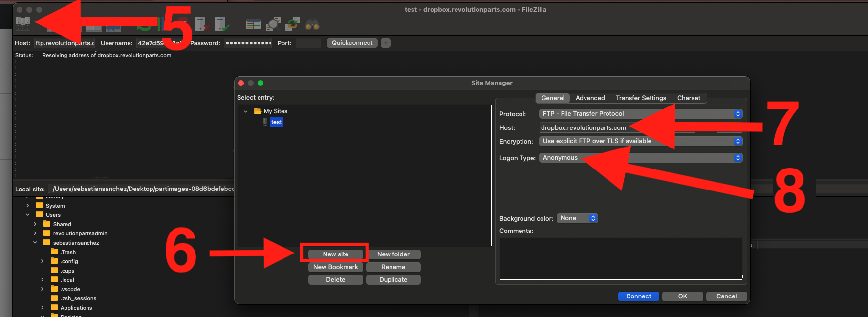Click the .vscode folder icon
Viewport: 868px width, 317px height.
tap(54, 289)
